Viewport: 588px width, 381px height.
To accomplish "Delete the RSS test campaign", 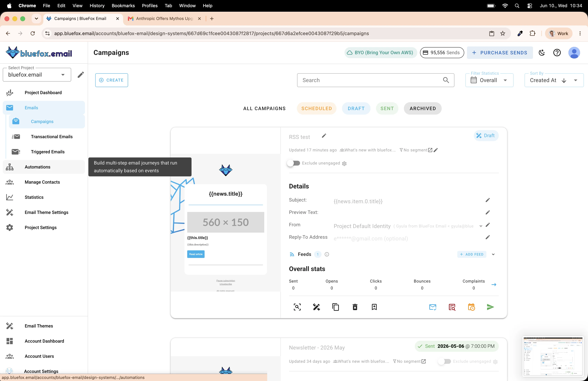I will click(355, 307).
